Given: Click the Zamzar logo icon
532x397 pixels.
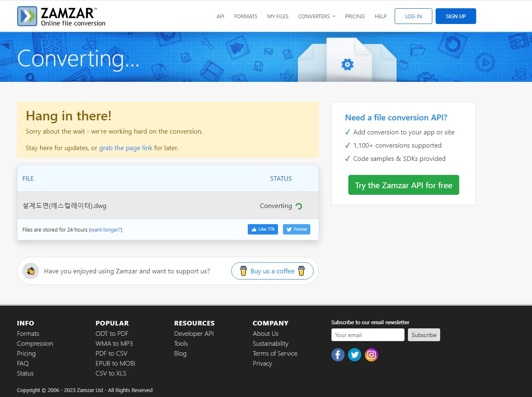Looking at the screenshot, I should click(x=27, y=16).
